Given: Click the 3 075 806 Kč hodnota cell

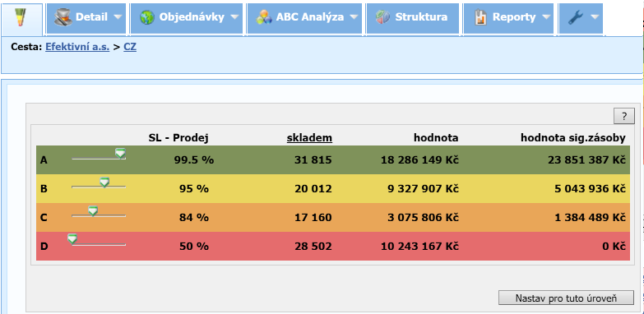Looking at the screenshot, I should click(x=423, y=218).
